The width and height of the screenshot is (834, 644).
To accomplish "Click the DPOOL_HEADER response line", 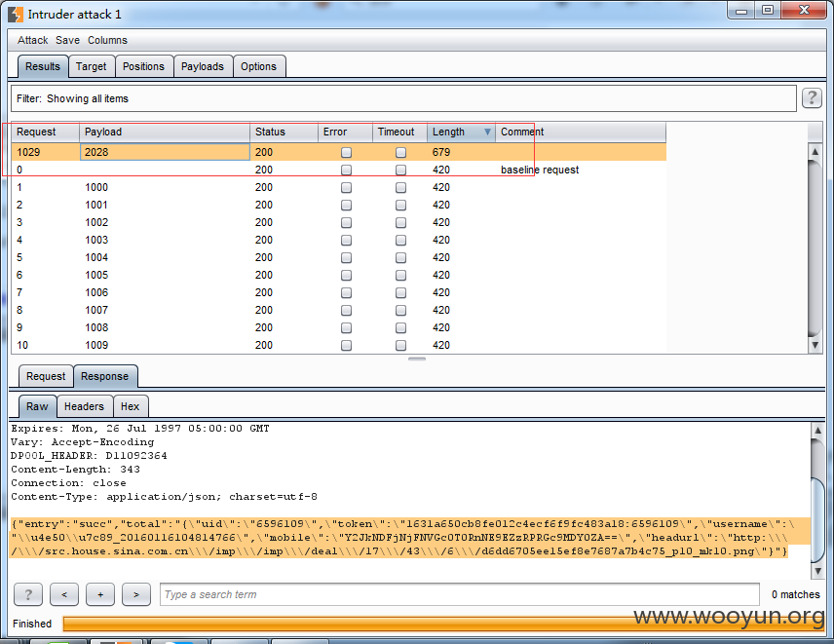I will [x=89, y=456].
